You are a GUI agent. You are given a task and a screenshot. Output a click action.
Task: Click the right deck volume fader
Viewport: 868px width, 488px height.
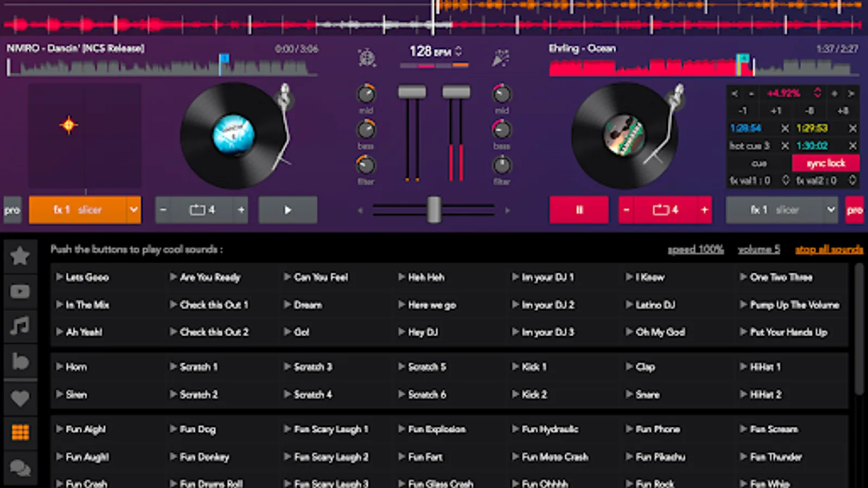tap(456, 92)
